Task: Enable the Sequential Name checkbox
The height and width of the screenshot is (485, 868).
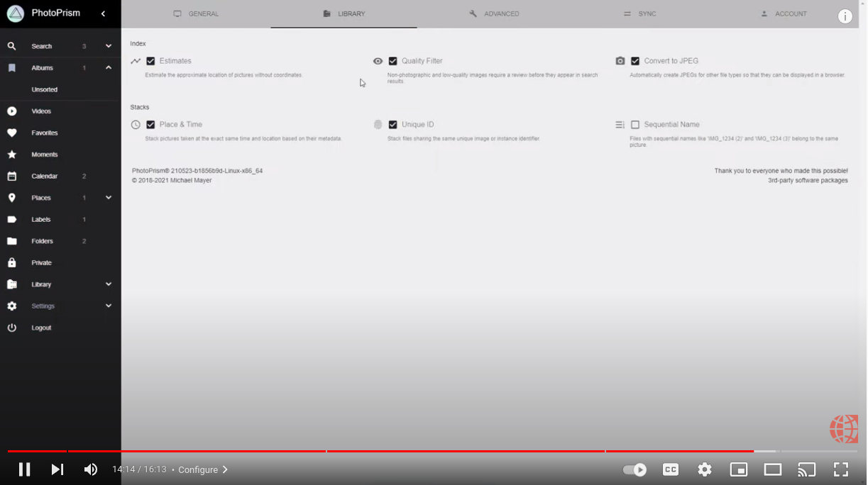Action: click(x=635, y=124)
